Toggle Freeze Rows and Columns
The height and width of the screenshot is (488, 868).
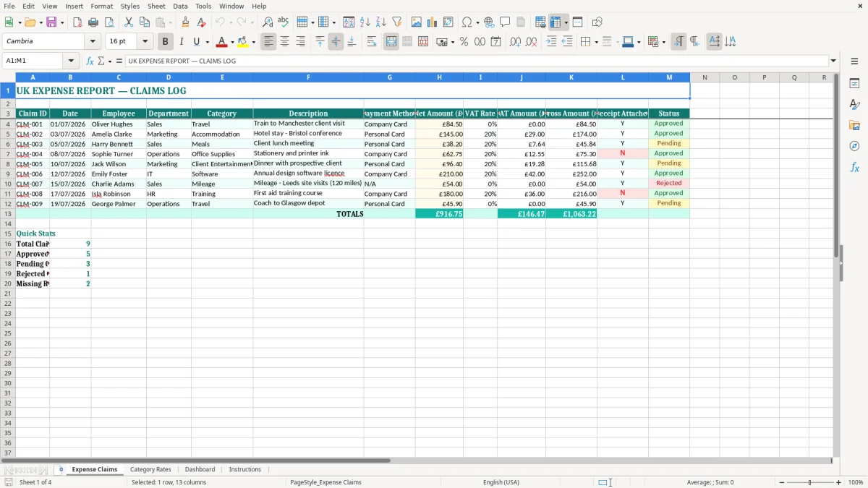click(x=556, y=22)
